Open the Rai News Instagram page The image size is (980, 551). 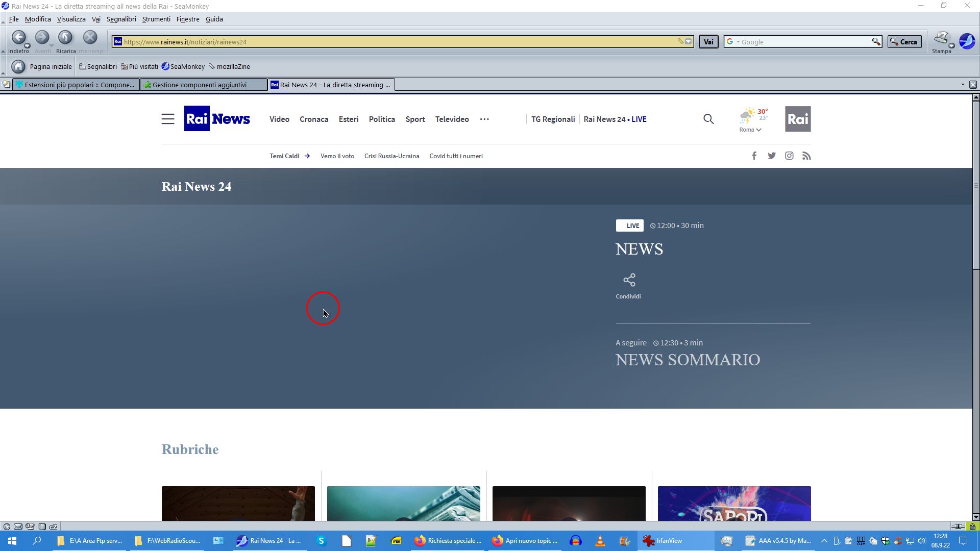click(789, 156)
